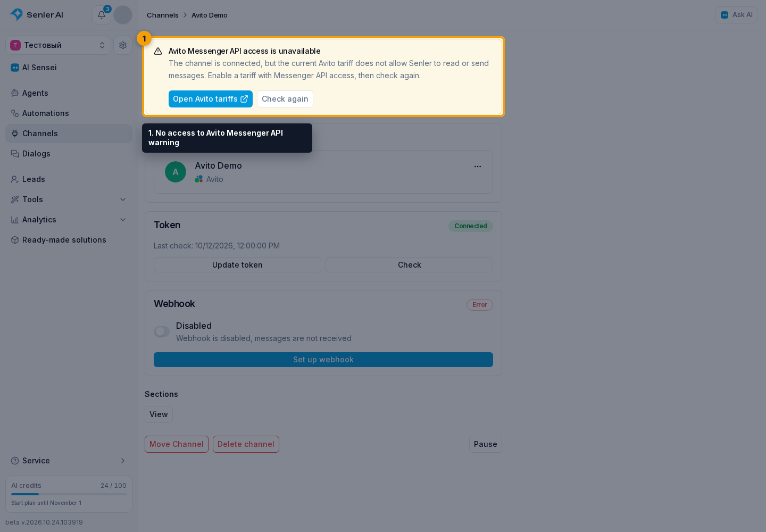The image size is (766, 532).
Task: Toggle the webhook Disabled switch
Action: [x=162, y=331]
